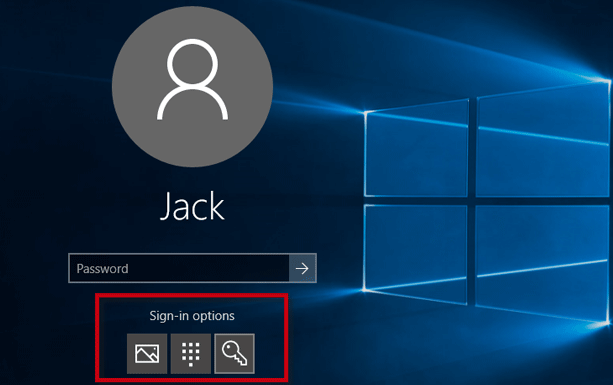Click the gray user avatar picture
Viewport: 613px width, 385px height.
(x=192, y=87)
